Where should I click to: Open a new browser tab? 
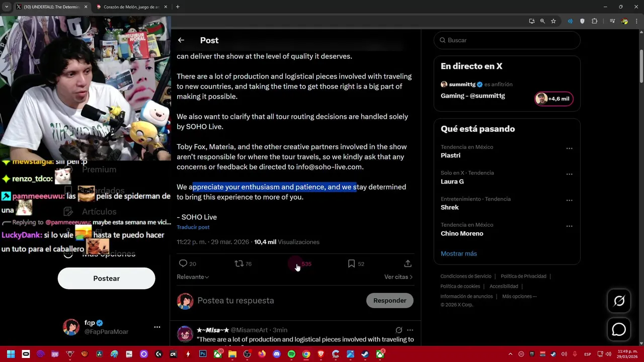click(x=178, y=7)
